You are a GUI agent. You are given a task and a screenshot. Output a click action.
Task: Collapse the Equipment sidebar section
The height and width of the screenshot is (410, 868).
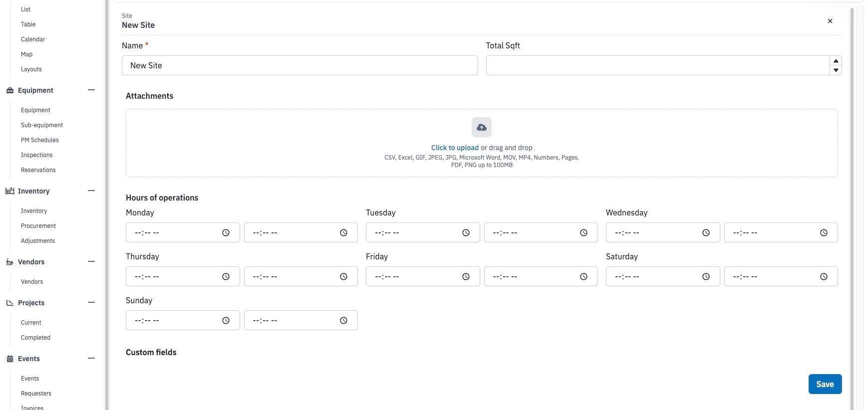pyautogui.click(x=91, y=90)
